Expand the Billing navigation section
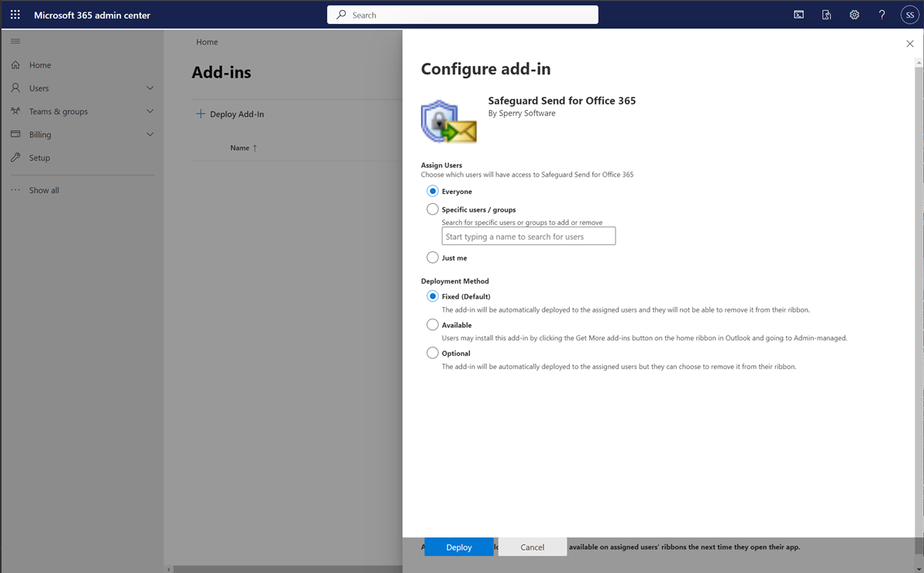The width and height of the screenshot is (924, 573). 82,134
